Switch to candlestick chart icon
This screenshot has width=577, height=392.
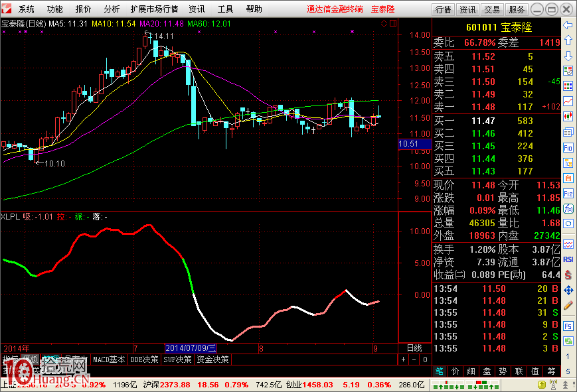pos(568,117)
